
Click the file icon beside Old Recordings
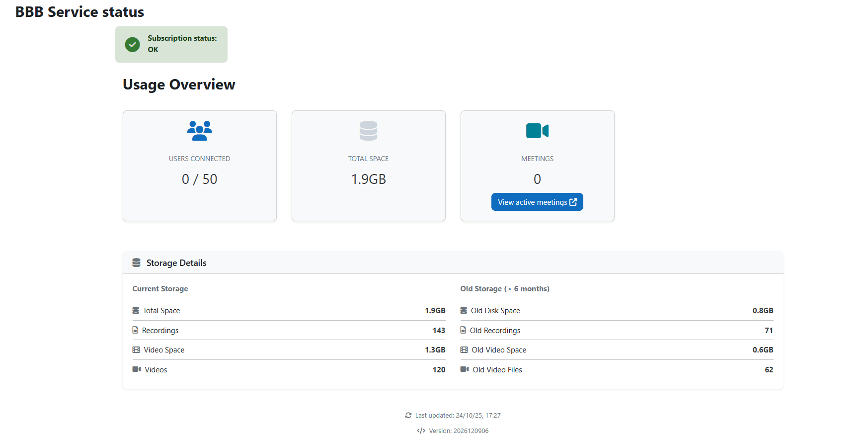463,330
